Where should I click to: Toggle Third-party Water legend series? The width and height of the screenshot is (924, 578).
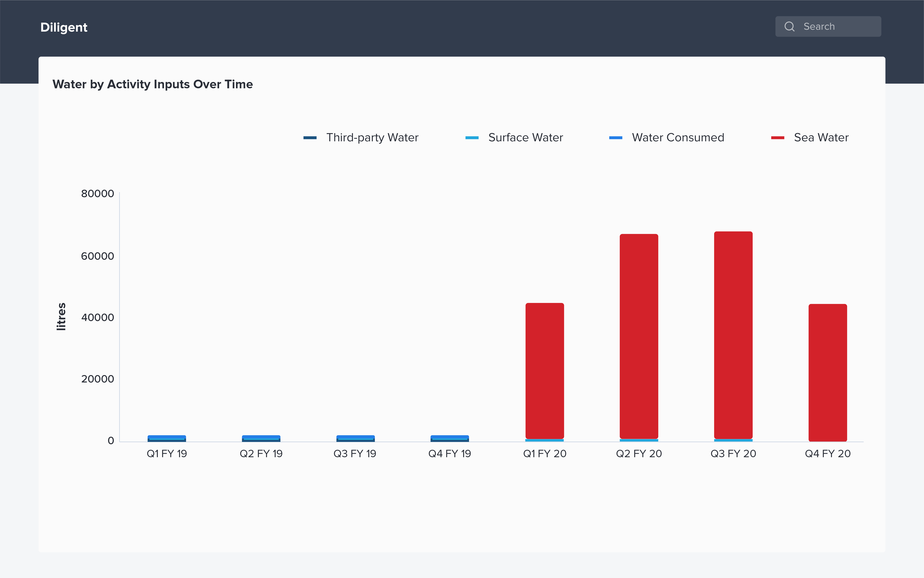pos(361,137)
